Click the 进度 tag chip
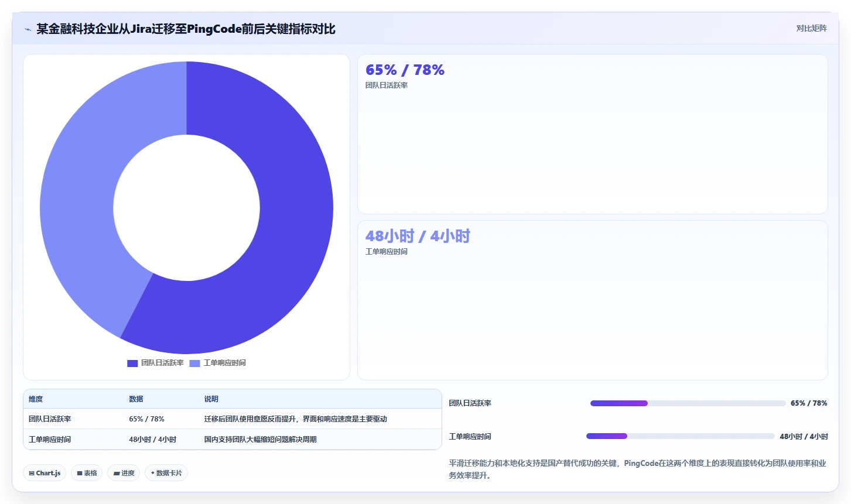Screen dimensions: 851x504 (124, 473)
